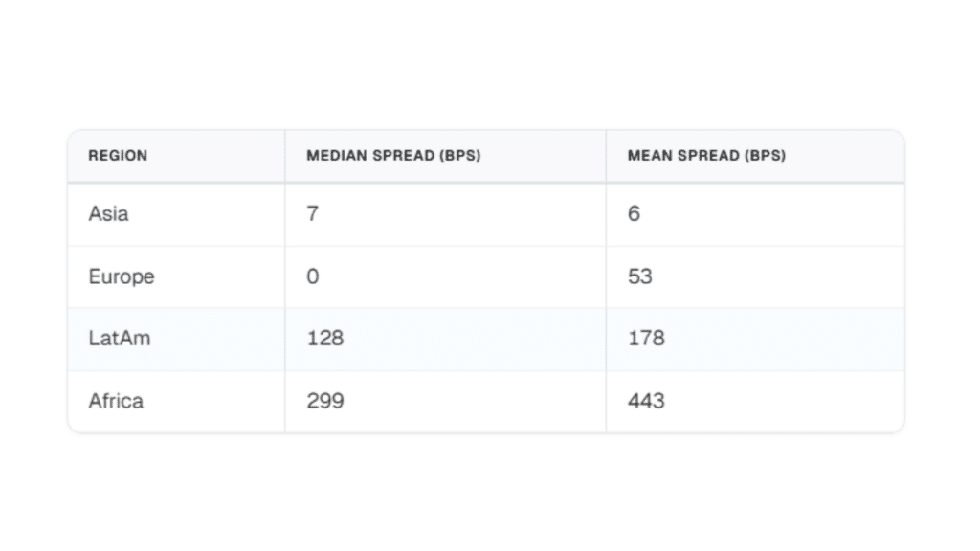This screenshot has width=980, height=551.
Task: Click the MEAN SPREAD (BPS) column header
Action: point(706,156)
